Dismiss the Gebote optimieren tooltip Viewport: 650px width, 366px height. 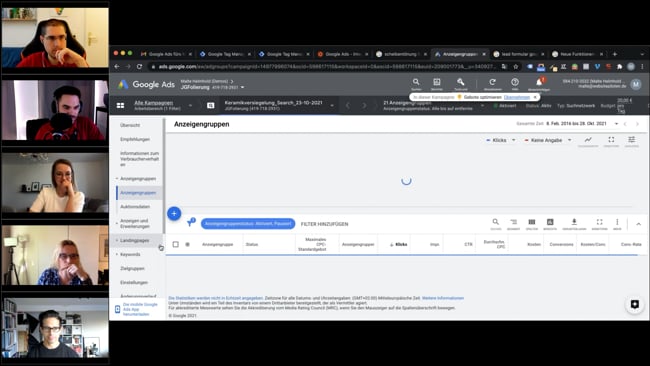[535, 97]
